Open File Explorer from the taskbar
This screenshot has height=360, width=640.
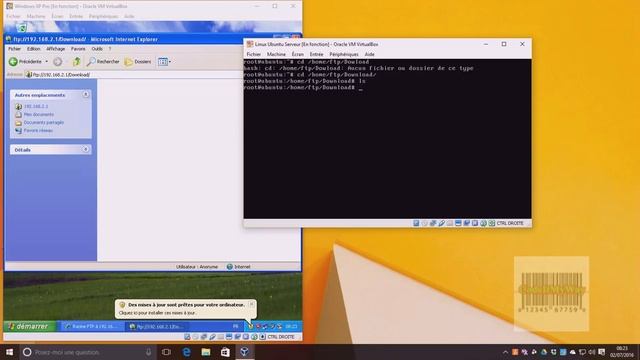[x=206, y=352]
